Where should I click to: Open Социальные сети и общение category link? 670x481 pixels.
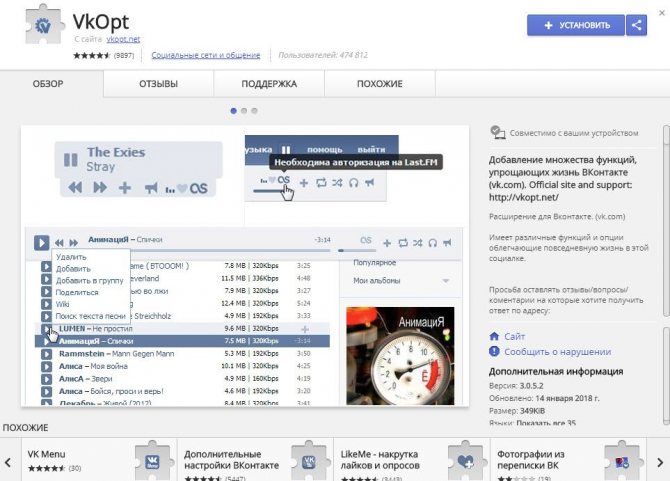[x=206, y=55]
